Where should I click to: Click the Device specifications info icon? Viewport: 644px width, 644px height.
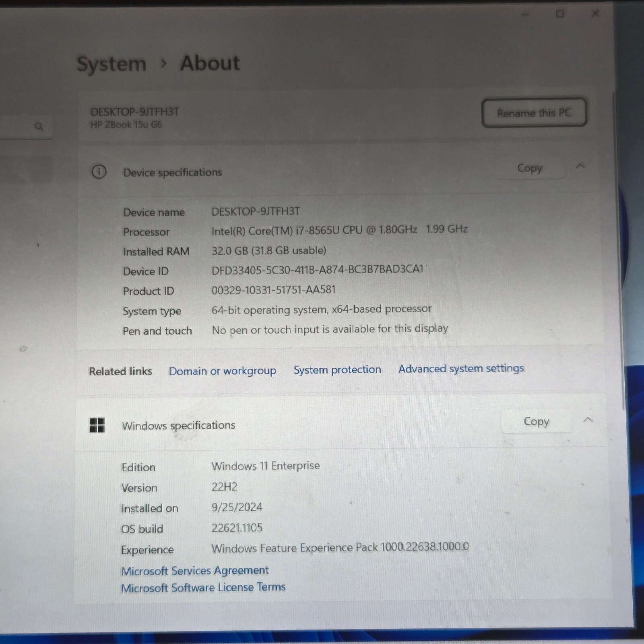pyautogui.click(x=99, y=172)
